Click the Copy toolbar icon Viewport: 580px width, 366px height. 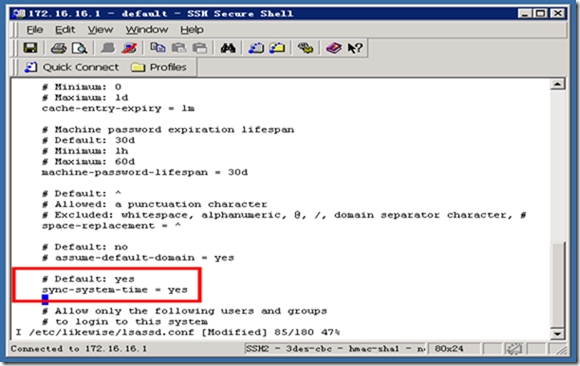coord(158,48)
